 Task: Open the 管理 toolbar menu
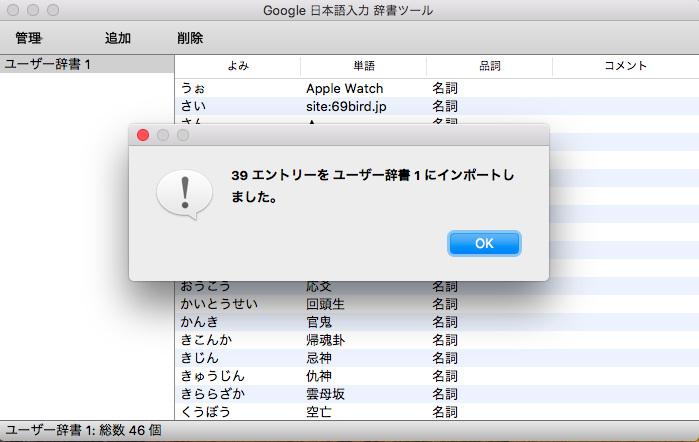pos(29,38)
